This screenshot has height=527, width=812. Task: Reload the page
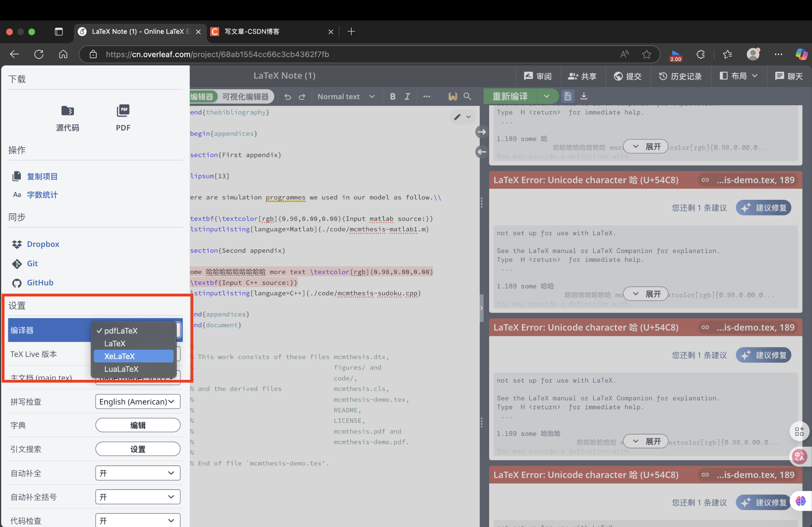click(39, 54)
